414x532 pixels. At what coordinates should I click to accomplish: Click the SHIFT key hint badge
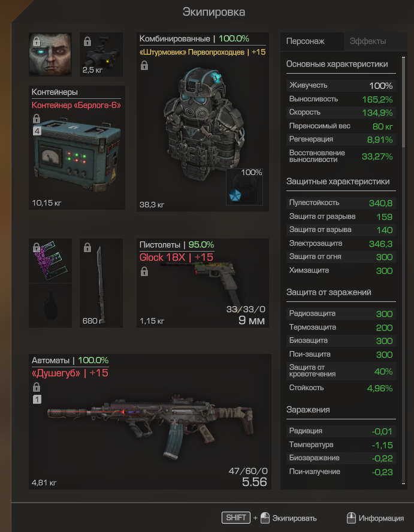click(236, 518)
